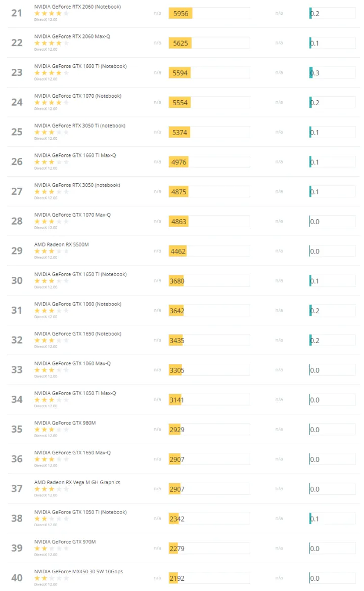Image resolution: width=364 pixels, height=591 pixels.
Task: Click star rating under GTX 1050 Ti (Notebook)
Action: [x=51, y=519]
